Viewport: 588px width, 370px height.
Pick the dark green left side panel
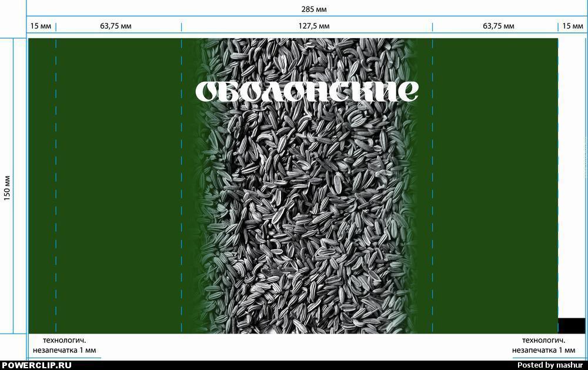pos(118,194)
